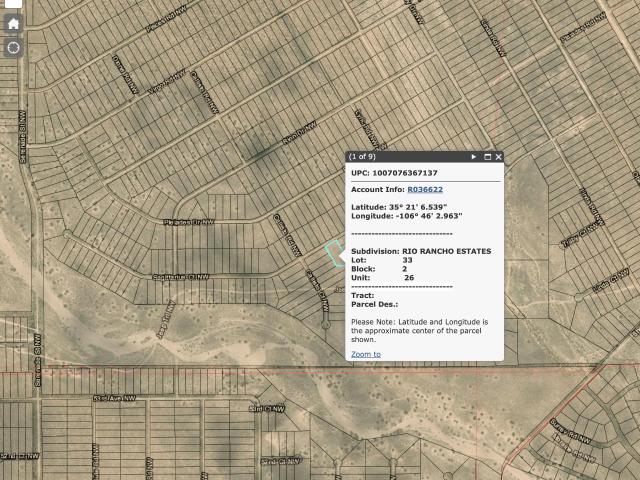Click the Sagittarius Ct NW street label
This screenshot has height=480, width=640.
point(180,277)
